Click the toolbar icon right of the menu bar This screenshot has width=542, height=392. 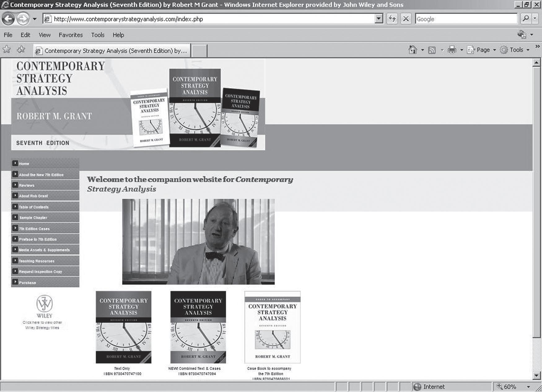(x=522, y=34)
